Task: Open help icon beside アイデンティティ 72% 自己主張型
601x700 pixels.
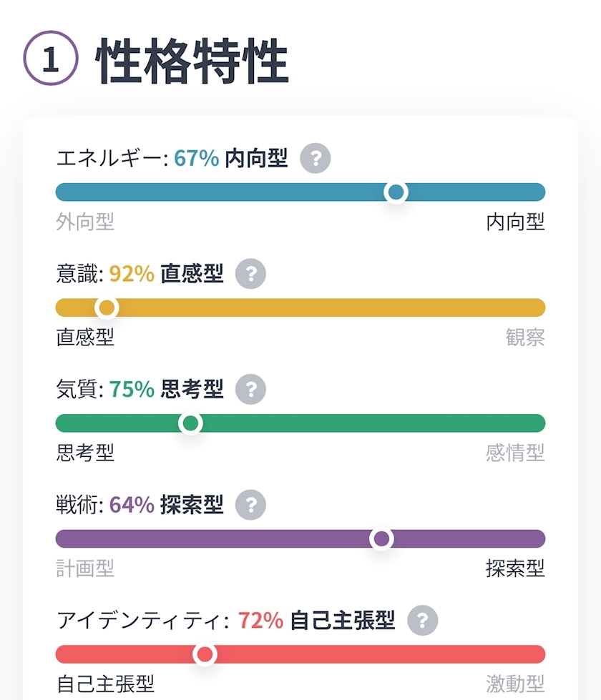Action: (422, 620)
